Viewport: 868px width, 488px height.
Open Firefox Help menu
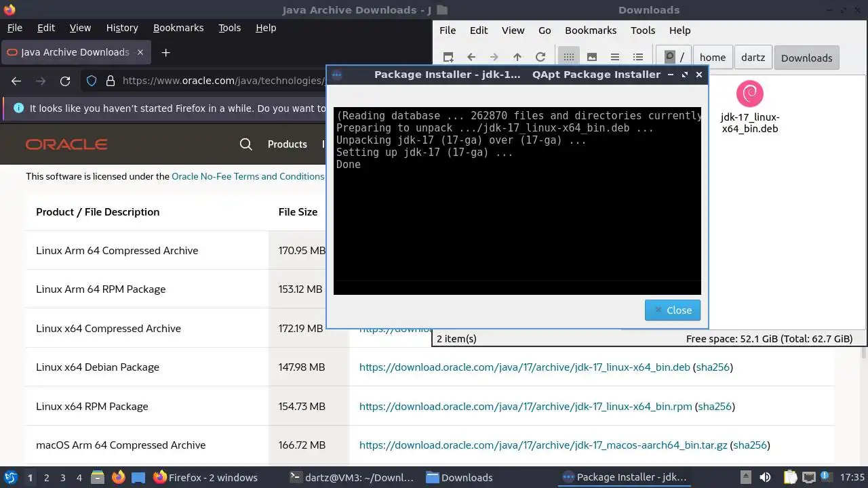pos(266,28)
